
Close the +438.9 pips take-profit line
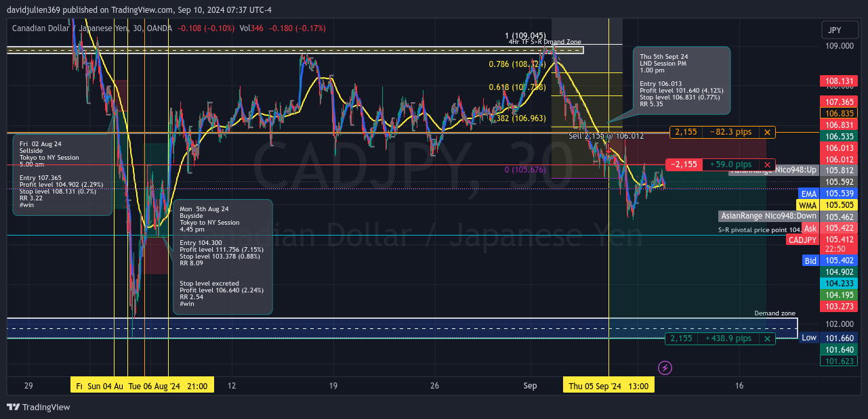click(767, 338)
